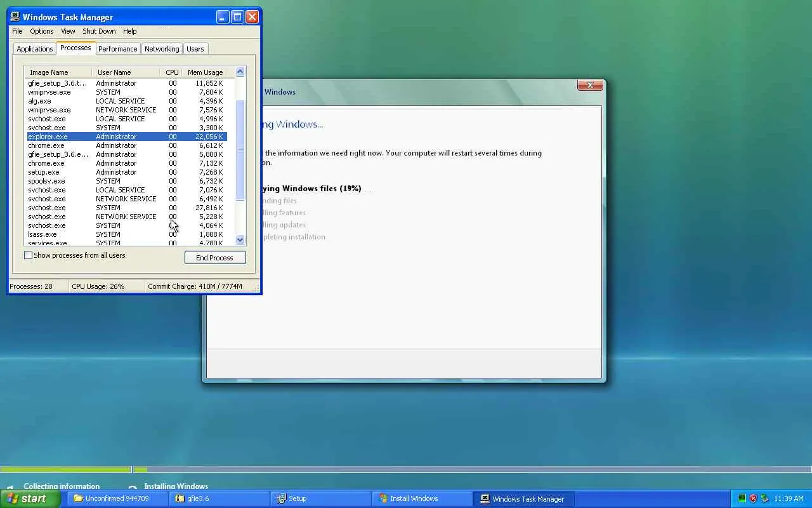Open the View menu
Viewport: 812px width, 508px height.
tap(68, 31)
